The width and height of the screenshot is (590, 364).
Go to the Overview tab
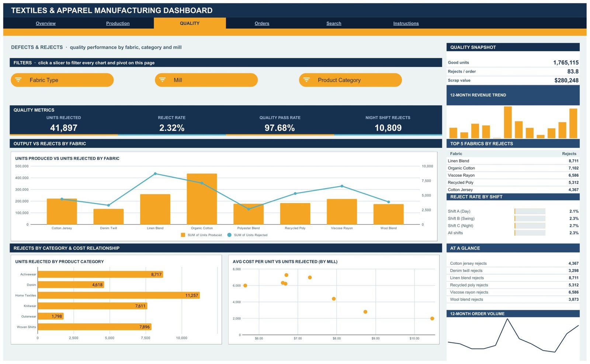[46, 23]
